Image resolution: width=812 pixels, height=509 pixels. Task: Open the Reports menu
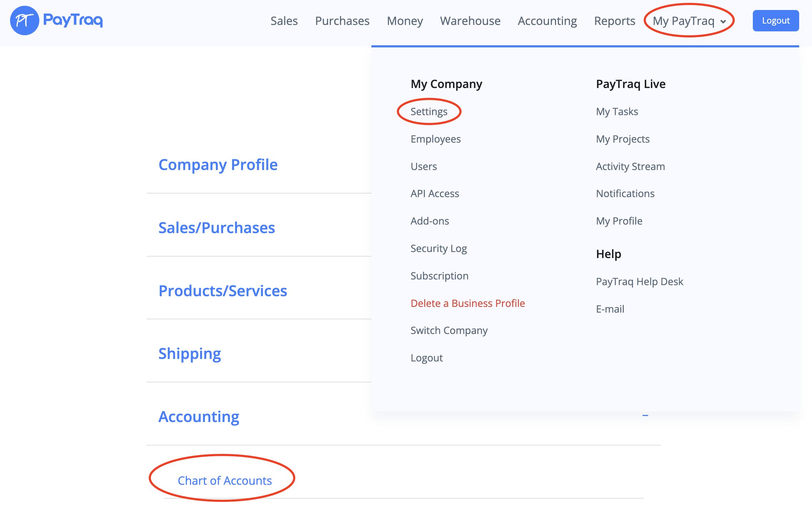[614, 21]
